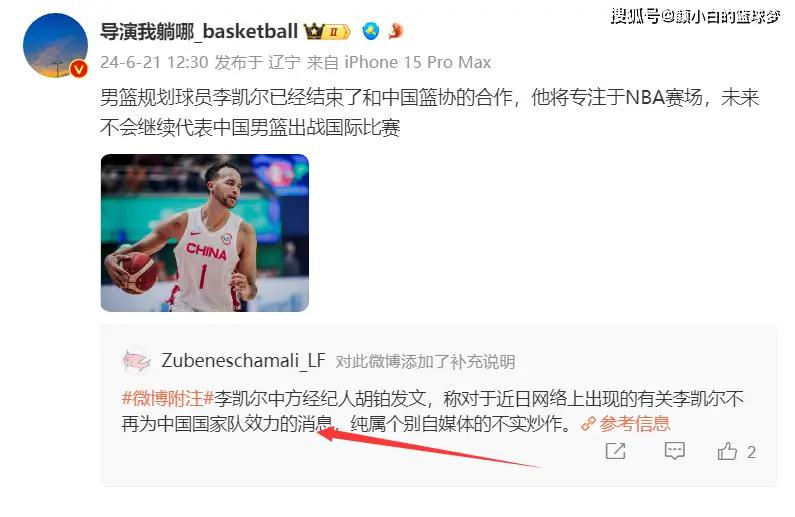This screenshot has height=517, width=795.
Task: Click the 24-6-21 12:30 post timestamp
Action: click(x=154, y=62)
